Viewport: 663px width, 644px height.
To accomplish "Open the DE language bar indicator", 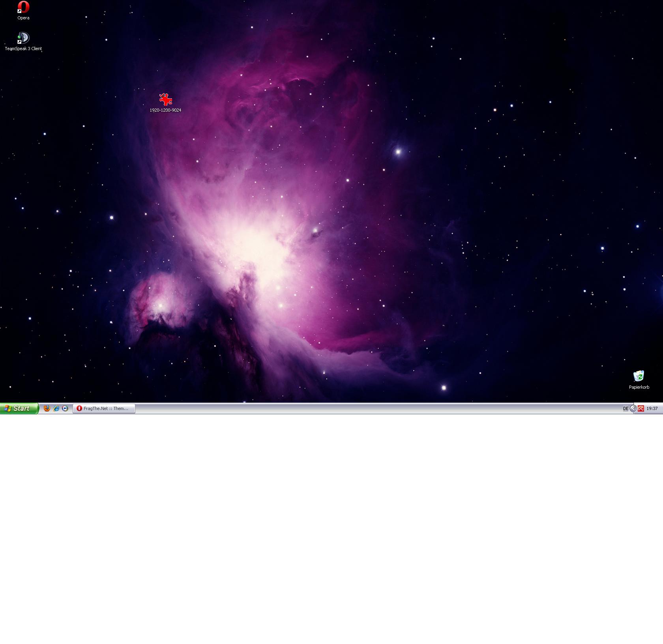I will pos(626,408).
